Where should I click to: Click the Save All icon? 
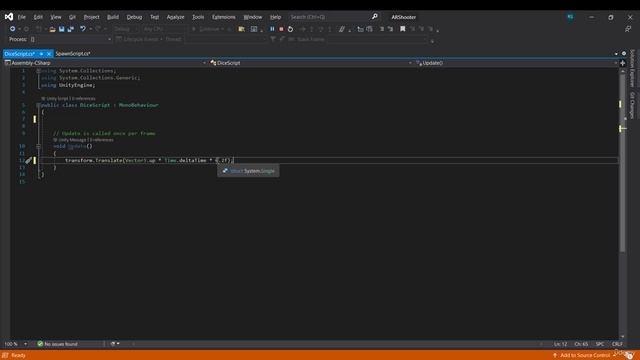tap(71, 29)
